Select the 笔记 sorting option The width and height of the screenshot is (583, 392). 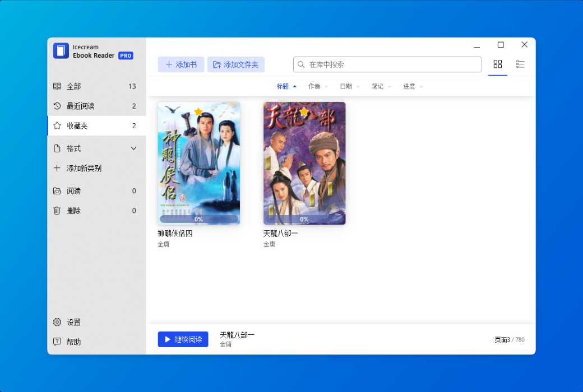[x=378, y=86]
